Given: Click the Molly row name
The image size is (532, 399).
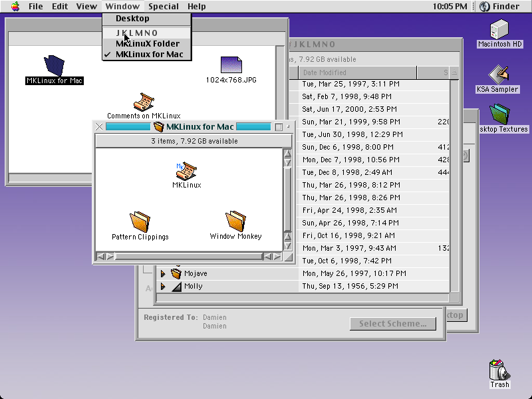Looking at the screenshot, I should point(194,287).
